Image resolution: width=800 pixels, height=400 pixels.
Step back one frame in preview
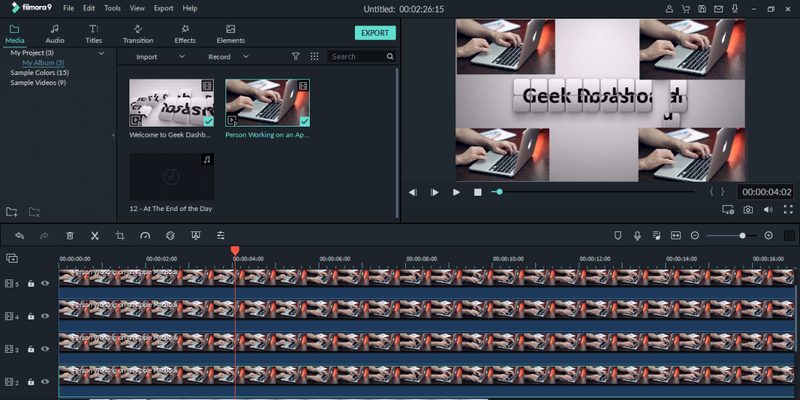tap(412, 192)
